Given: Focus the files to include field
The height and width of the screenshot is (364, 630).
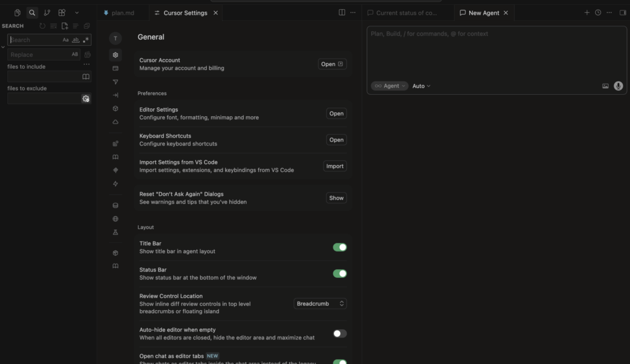Looking at the screenshot, I should coord(44,77).
